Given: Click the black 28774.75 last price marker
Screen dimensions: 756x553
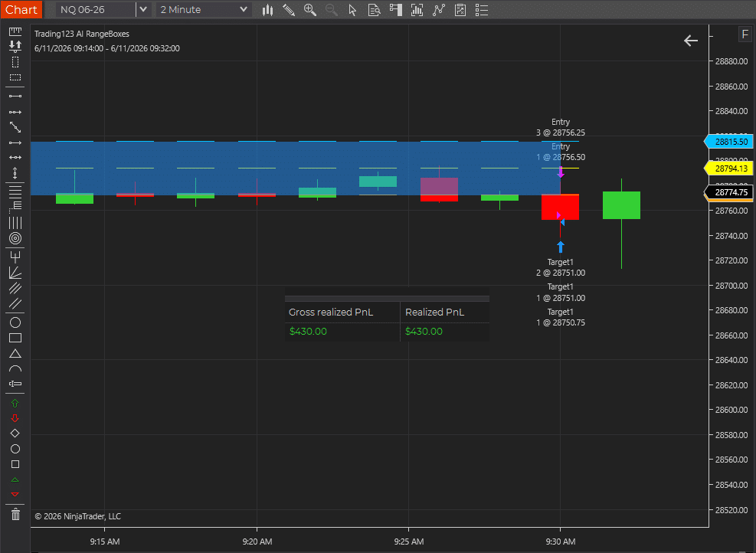Looking at the screenshot, I should [728, 192].
